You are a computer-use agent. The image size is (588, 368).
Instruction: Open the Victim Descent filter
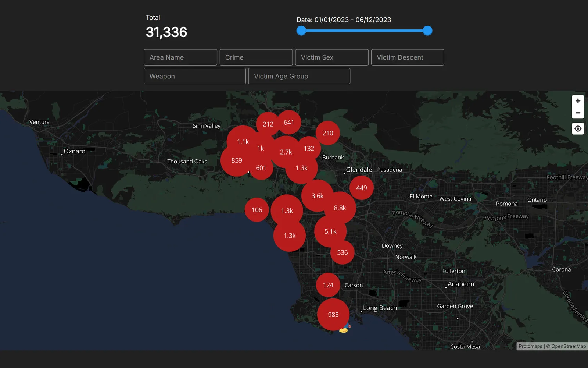click(408, 57)
